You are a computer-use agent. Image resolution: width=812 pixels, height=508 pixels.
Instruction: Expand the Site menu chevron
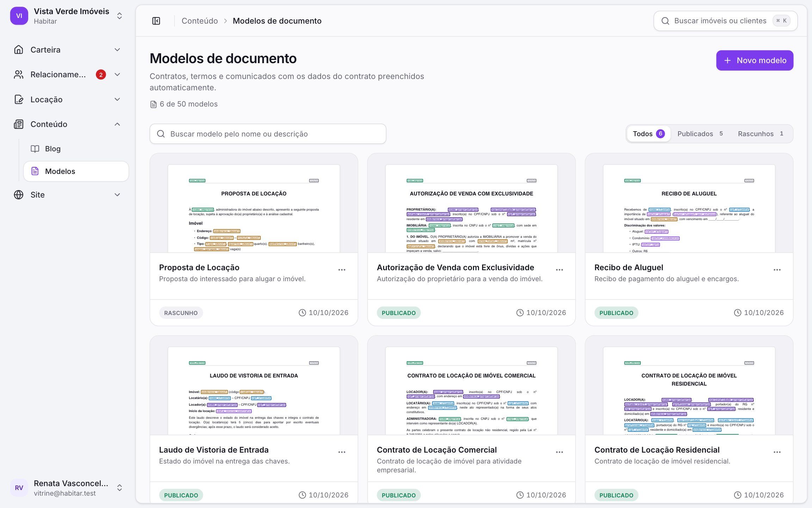pyautogui.click(x=117, y=195)
